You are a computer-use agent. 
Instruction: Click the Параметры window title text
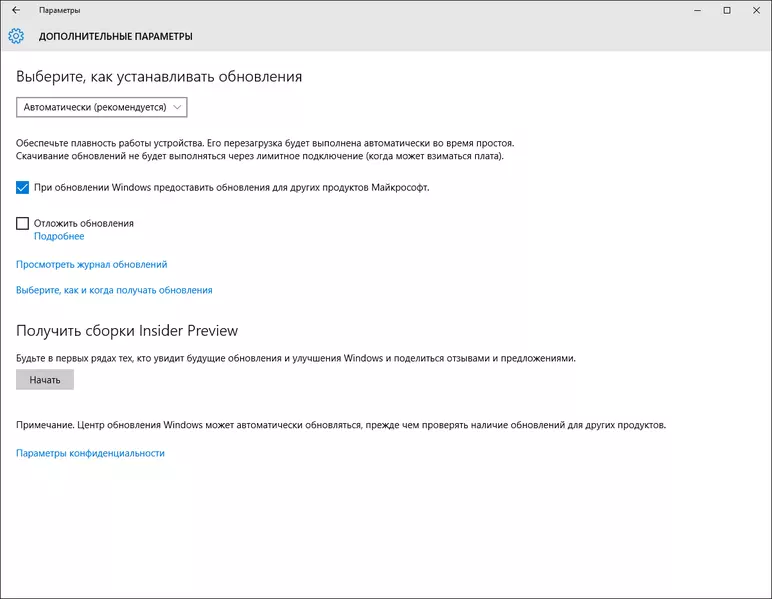[60, 10]
